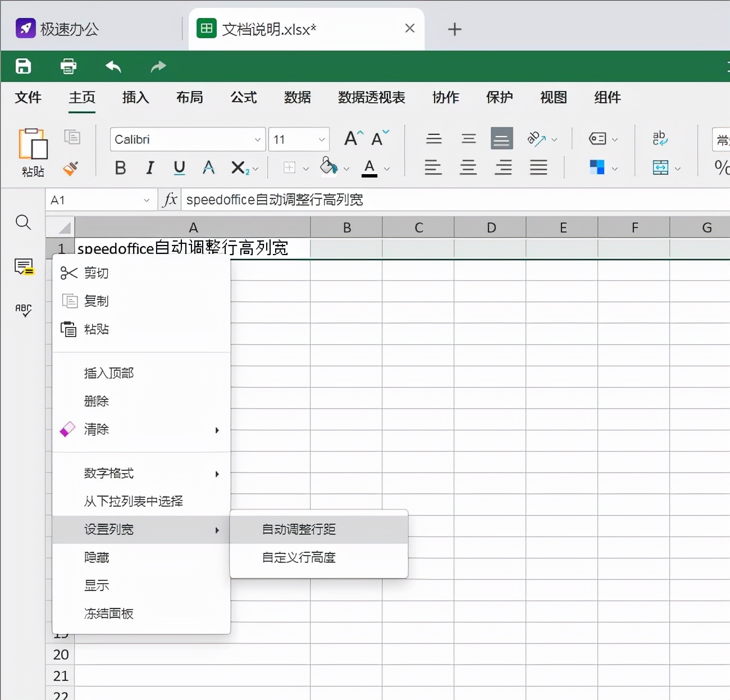Choose 剪切 from the context menu
Screen dimensions: 730x700
[142, 273]
